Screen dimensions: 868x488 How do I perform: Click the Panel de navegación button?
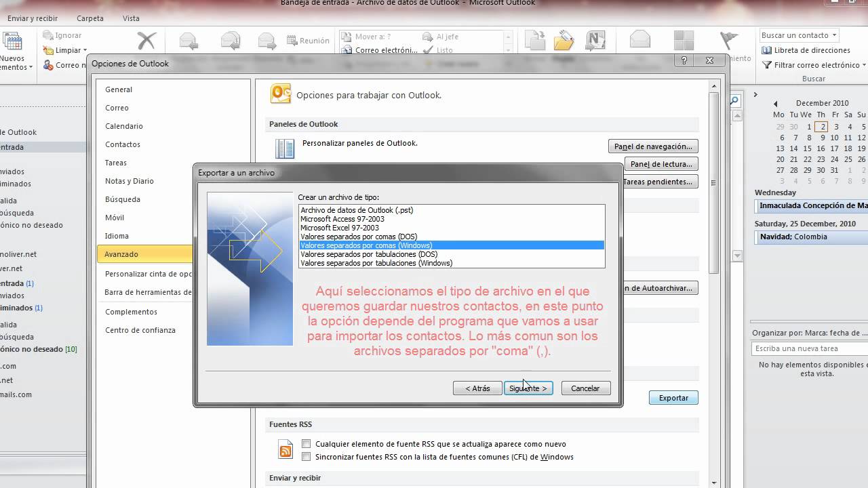pos(653,146)
